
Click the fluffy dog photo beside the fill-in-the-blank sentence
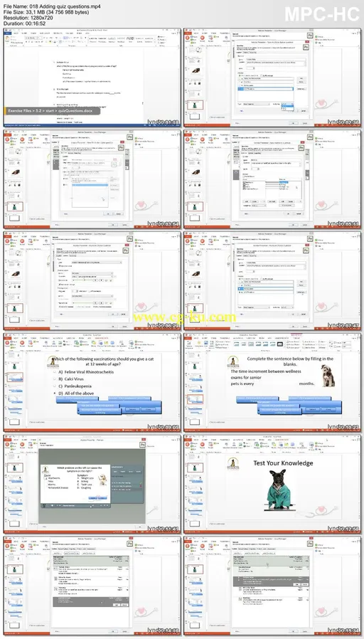pos(328,375)
